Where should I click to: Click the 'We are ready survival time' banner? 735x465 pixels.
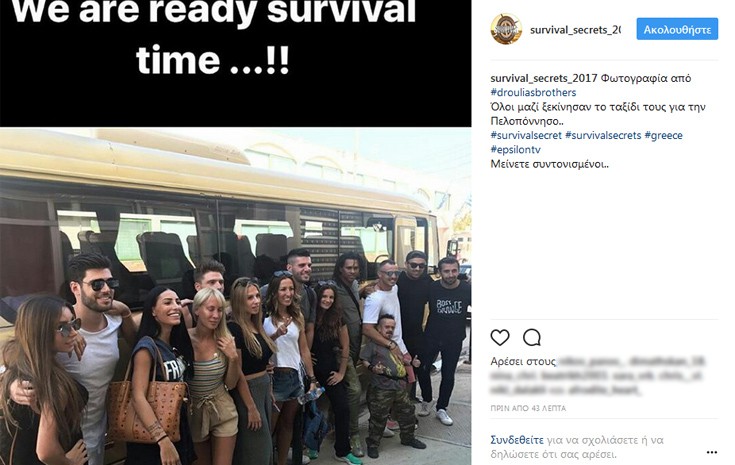(235, 63)
